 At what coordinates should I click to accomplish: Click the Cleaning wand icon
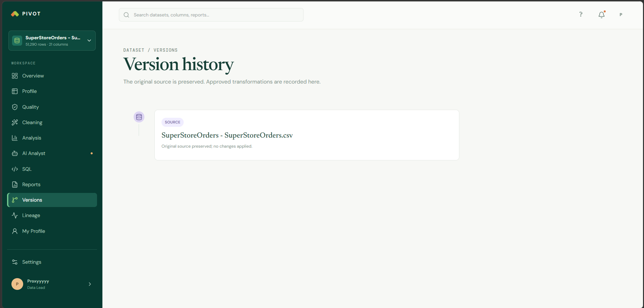click(15, 122)
